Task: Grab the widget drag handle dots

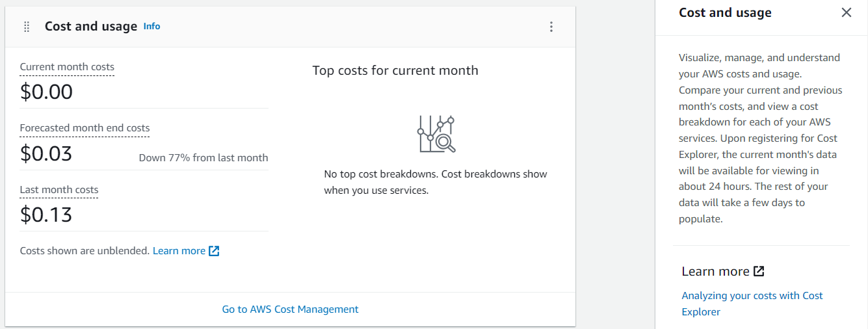Action: [27, 27]
